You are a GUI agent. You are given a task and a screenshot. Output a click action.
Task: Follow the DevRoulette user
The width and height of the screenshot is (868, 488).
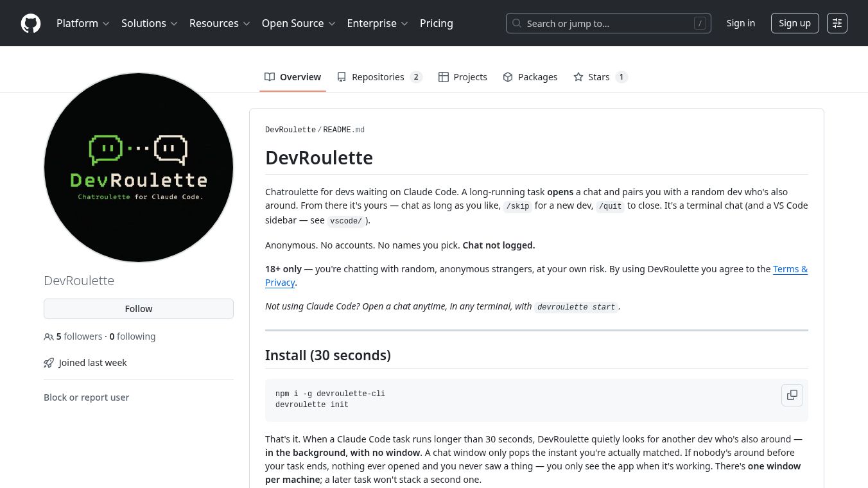click(139, 309)
